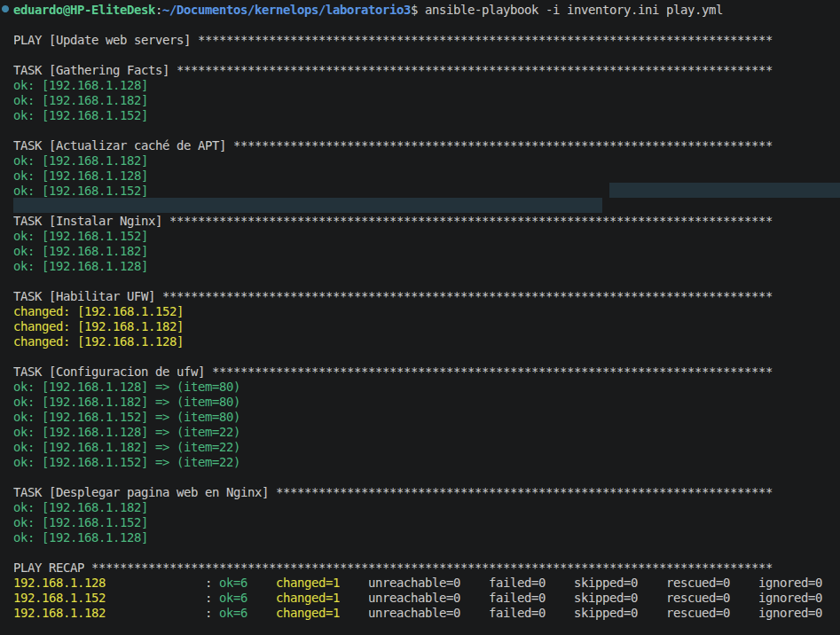Click changed=1 in the 192.168.1.128 recap row
The height and width of the screenshot is (635, 840).
point(308,583)
